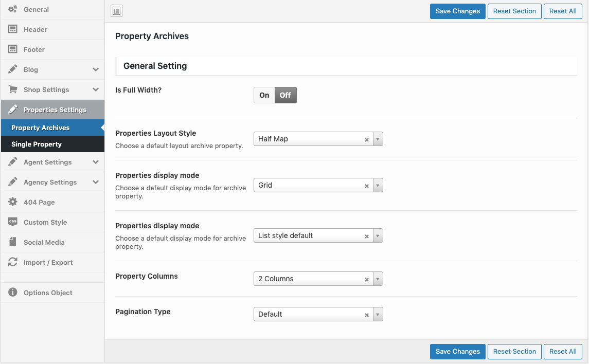
Task: Expand the Blog menu chevron
Action: 96,69
